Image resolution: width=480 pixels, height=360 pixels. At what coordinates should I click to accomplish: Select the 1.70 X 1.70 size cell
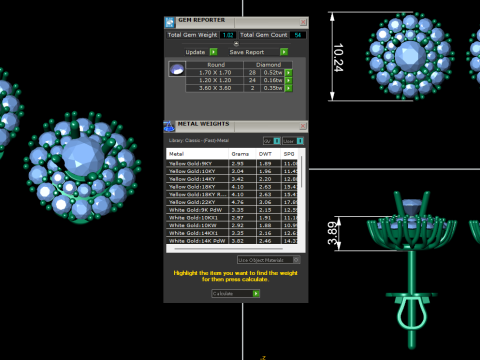tap(215, 73)
